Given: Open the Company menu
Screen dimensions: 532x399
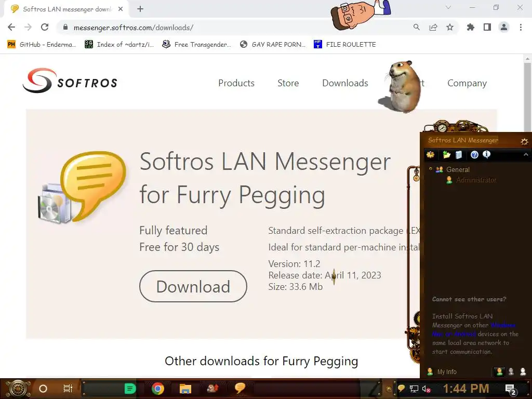Looking at the screenshot, I should (467, 83).
